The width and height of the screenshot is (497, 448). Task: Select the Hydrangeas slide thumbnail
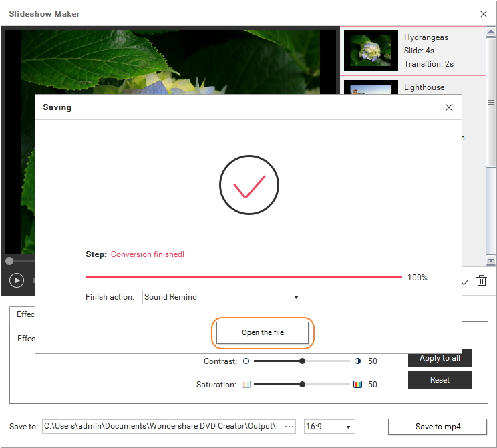370,51
